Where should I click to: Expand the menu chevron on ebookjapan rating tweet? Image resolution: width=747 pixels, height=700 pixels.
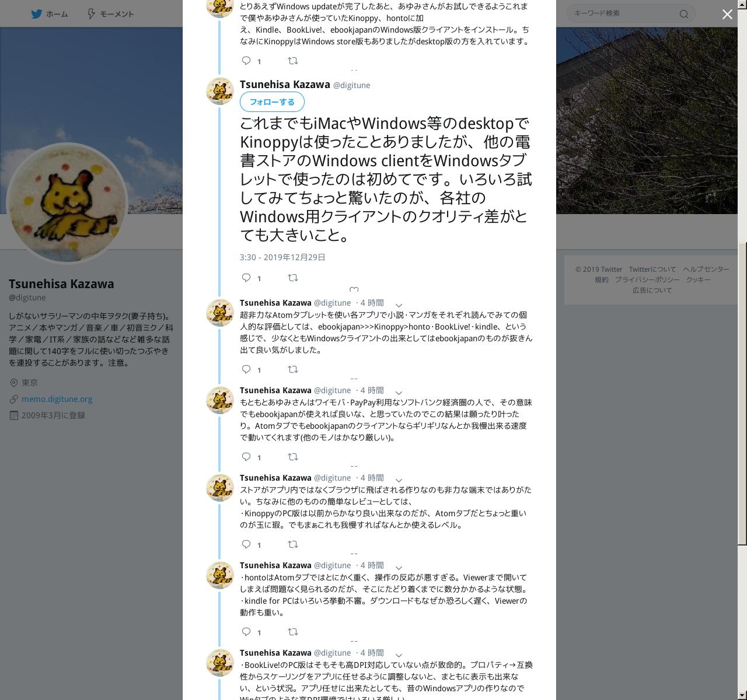(399, 305)
